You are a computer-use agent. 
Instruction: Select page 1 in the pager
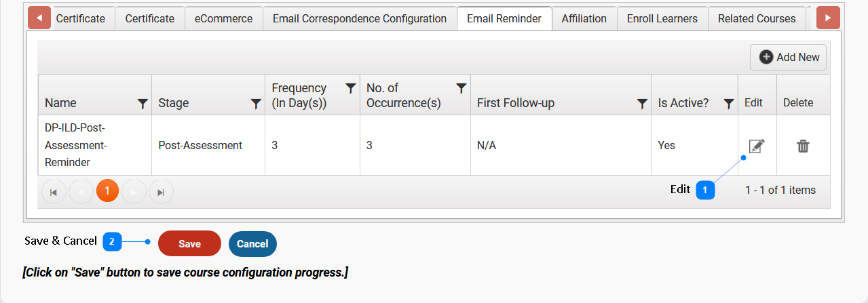107,192
